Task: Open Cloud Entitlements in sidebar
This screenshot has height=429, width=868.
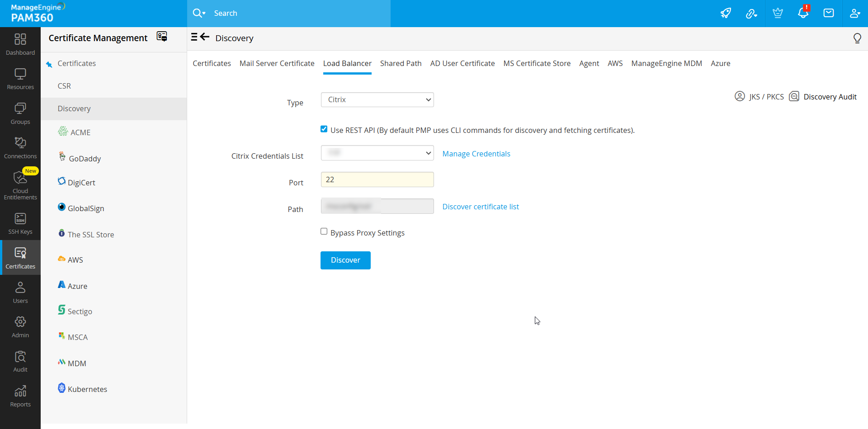Action: tap(20, 185)
